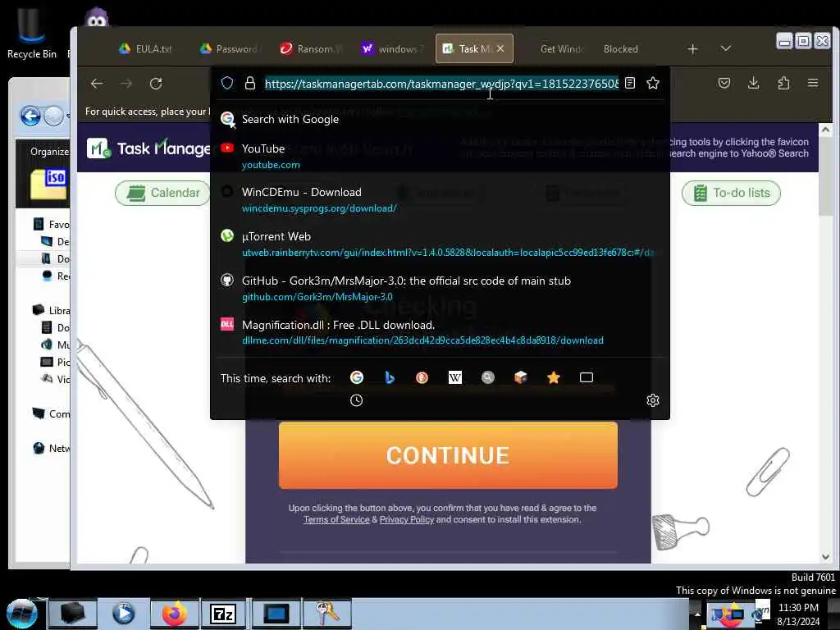Screen dimensions: 840x630
Task: Click the To-do lists button
Action: [x=731, y=193]
